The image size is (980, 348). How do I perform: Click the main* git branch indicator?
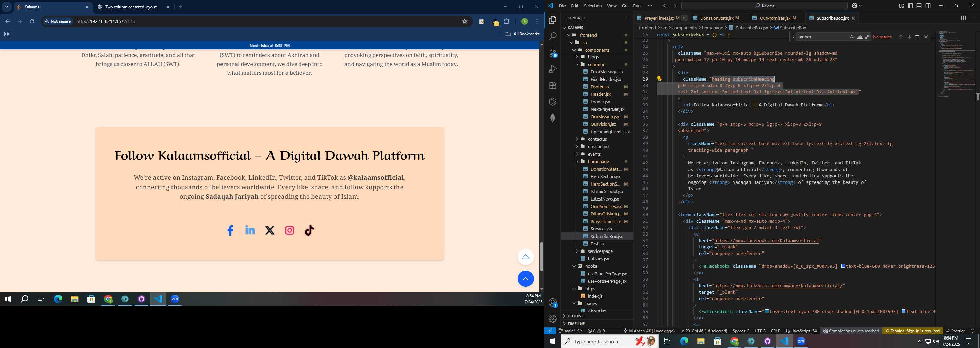tap(567, 331)
